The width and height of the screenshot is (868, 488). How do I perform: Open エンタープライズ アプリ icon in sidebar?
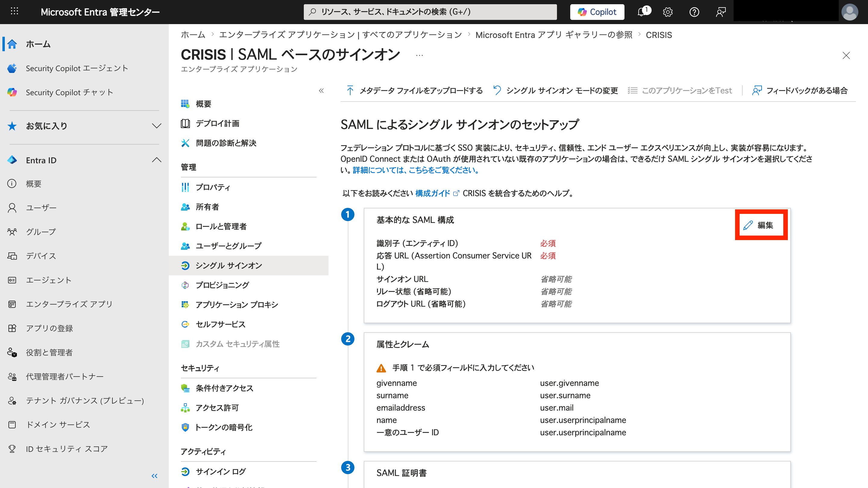12,304
